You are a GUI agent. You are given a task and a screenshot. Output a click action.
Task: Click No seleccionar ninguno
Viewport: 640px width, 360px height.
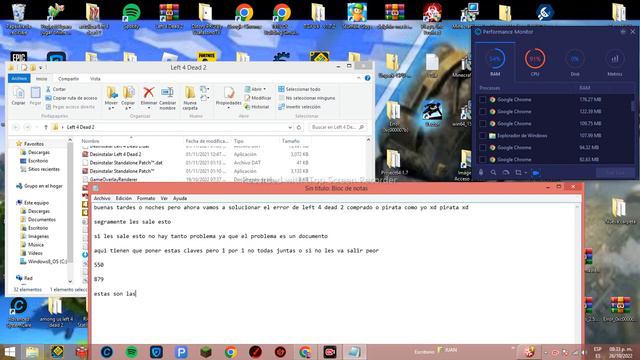pyautogui.click(x=307, y=98)
